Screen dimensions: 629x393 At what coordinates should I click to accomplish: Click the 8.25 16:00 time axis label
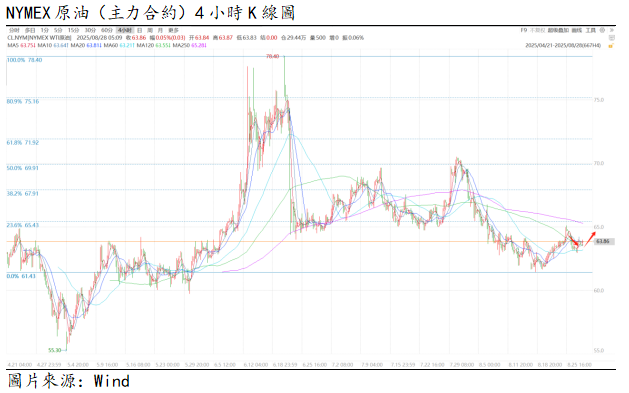[x=580, y=365]
